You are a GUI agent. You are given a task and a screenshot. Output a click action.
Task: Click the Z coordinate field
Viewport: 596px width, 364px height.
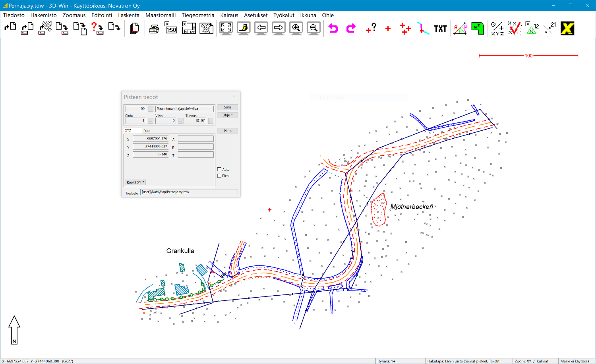tap(151, 155)
